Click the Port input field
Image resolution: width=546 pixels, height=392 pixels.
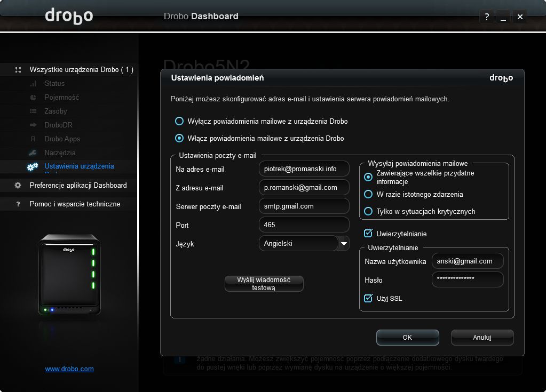pos(304,225)
